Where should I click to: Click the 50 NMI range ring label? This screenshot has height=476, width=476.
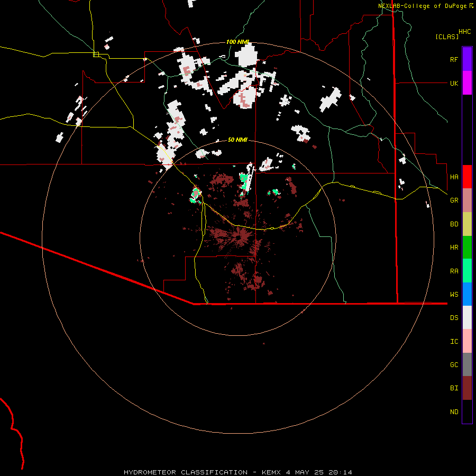[237, 140]
